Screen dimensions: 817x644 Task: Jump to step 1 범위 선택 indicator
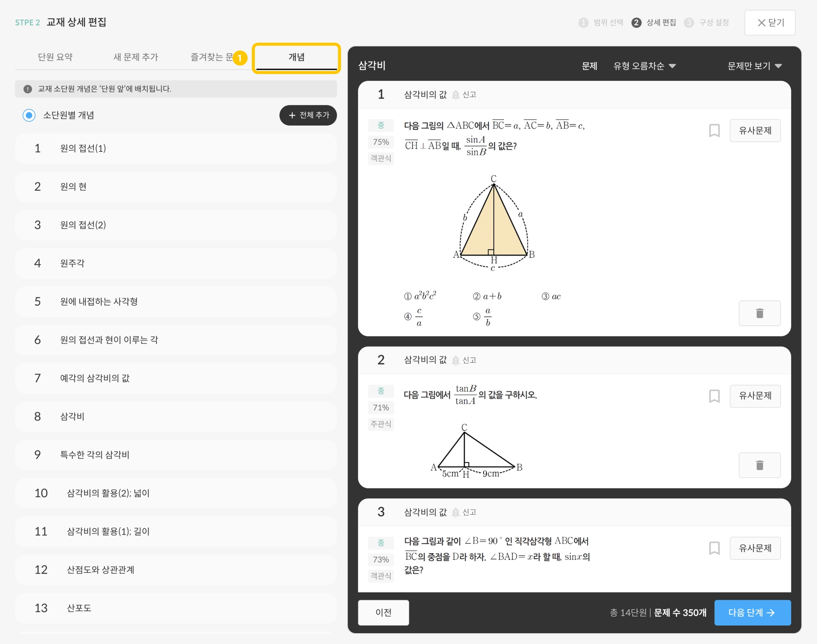601,22
